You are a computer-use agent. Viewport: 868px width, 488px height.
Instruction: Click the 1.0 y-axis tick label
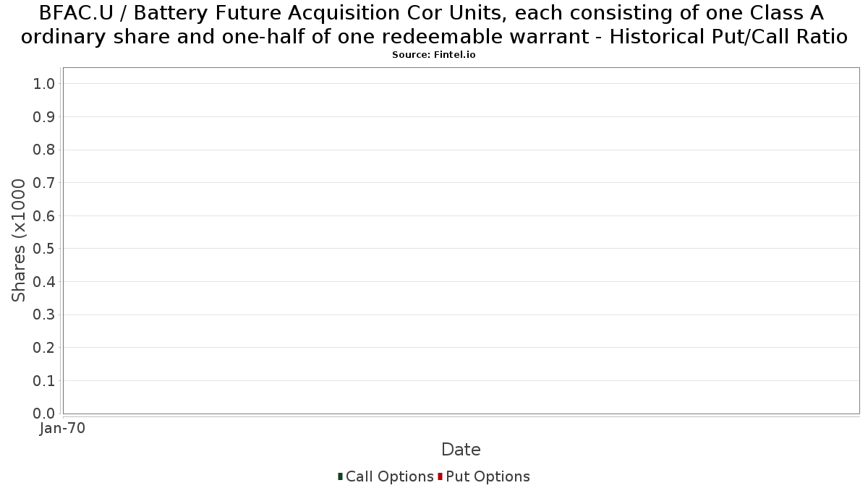(44, 84)
